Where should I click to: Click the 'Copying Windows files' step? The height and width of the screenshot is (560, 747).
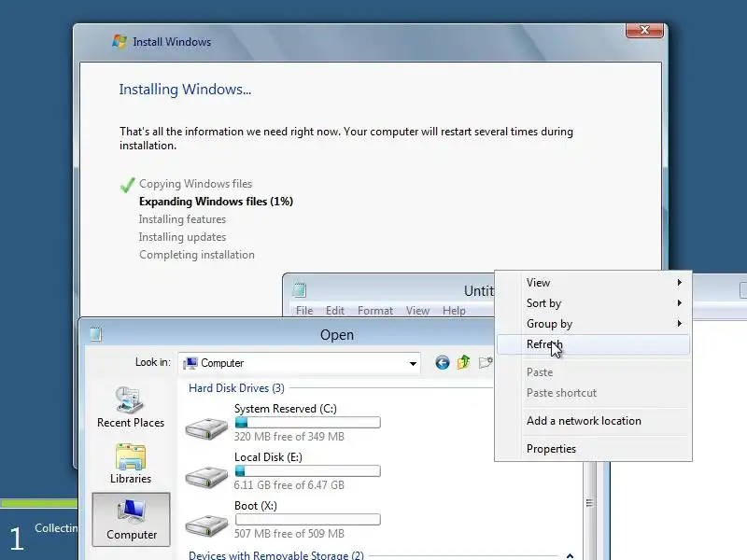click(195, 184)
